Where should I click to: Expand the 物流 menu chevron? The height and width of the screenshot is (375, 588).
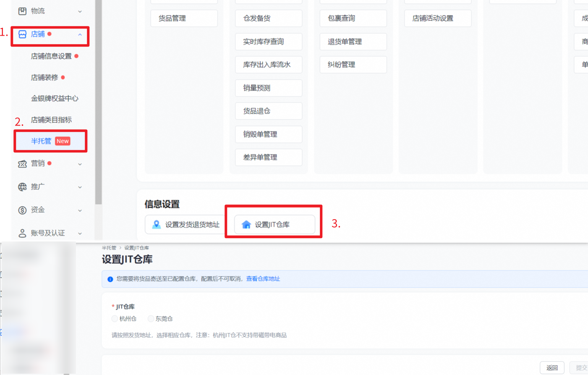pos(80,11)
